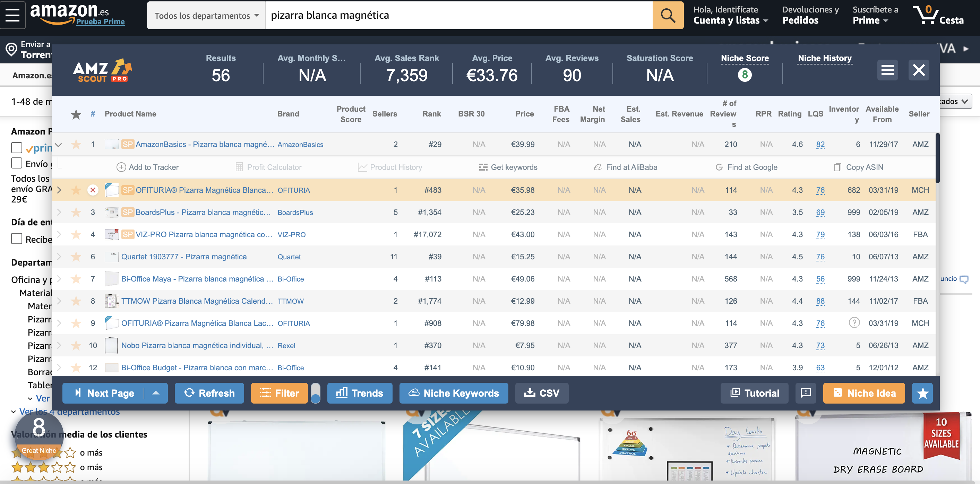The image size is (980, 484).
Task: Click the feedback chat bubble icon
Action: [806, 393]
